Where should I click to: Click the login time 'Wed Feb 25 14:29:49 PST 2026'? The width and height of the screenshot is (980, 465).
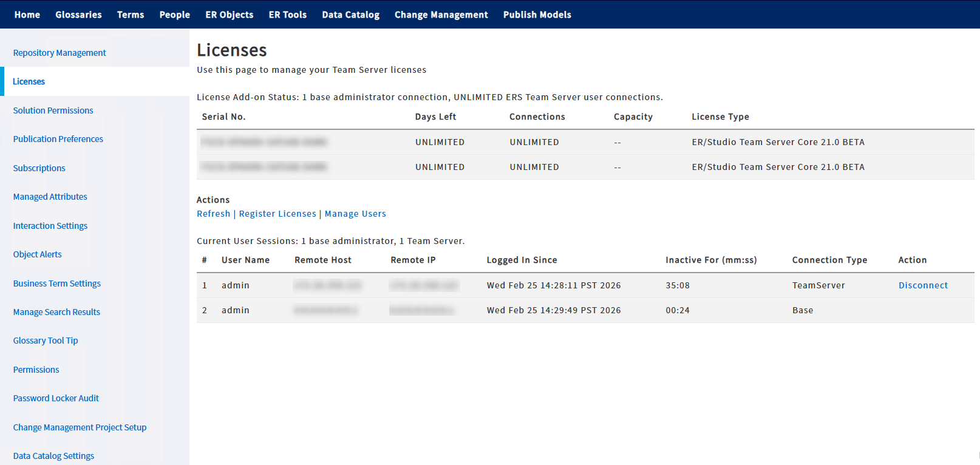pyautogui.click(x=554, y=310)
